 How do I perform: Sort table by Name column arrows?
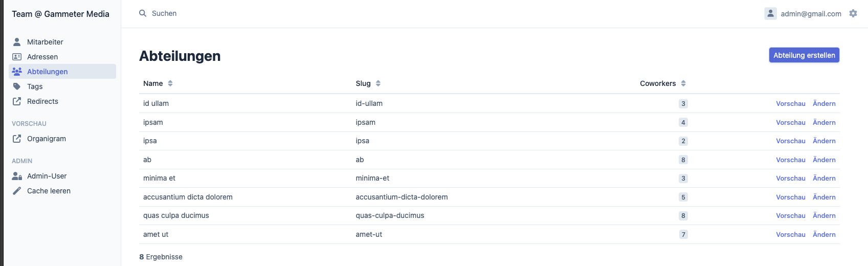pyautogui.click(x=170, y=83)
